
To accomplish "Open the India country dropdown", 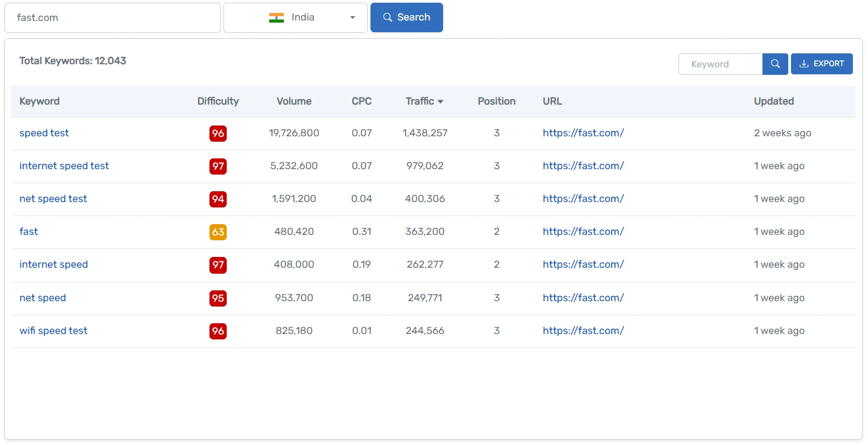I will [x=296, y=18].
